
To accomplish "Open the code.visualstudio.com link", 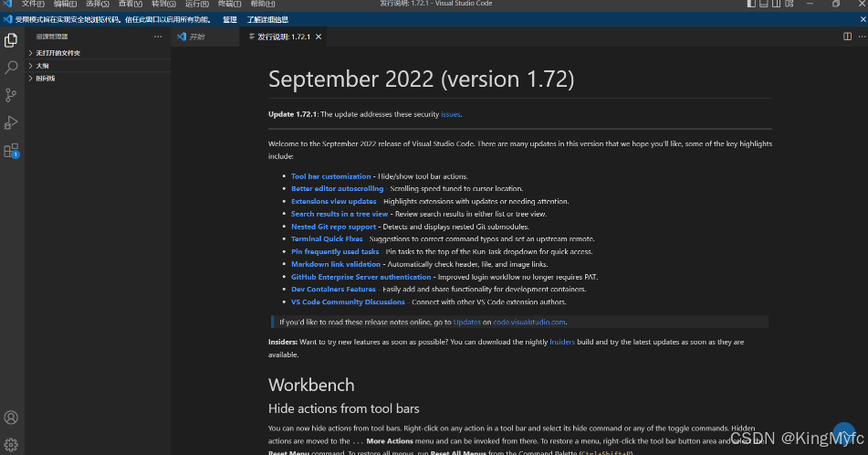I will (529, 322).
